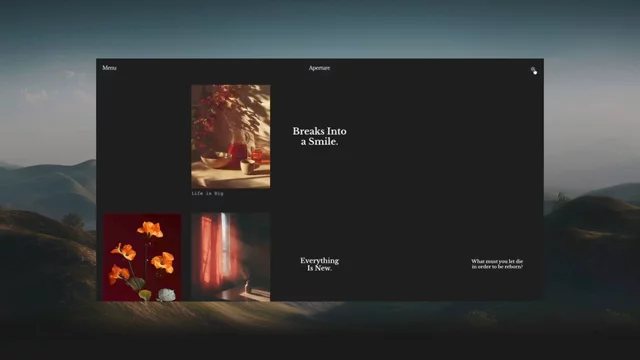Click the 'Everything Is New.' heading
This screenshot has height=360, width=640.
(x=319, y=264)
